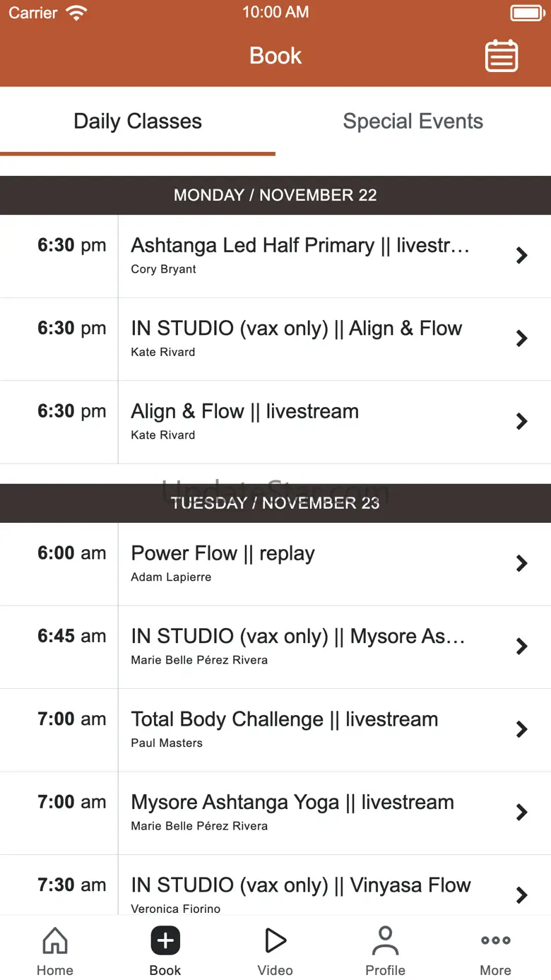This screenshot has width=551, height=980.
Task: Expand Total Body Challenge chevron arrow
Action: pos(521,729)
